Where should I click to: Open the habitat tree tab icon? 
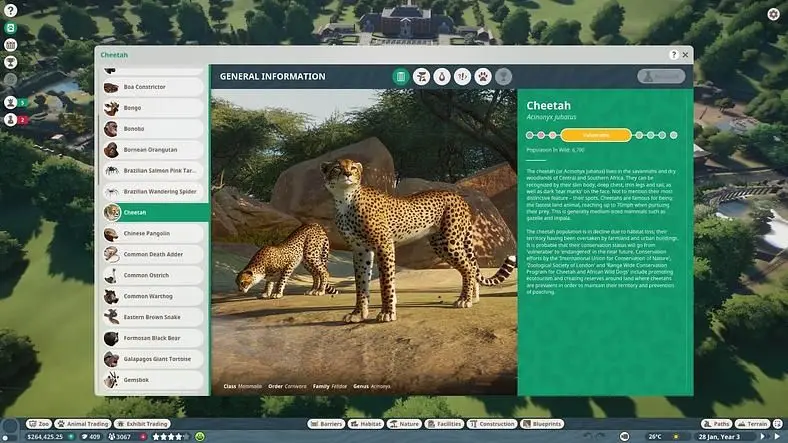422,77
